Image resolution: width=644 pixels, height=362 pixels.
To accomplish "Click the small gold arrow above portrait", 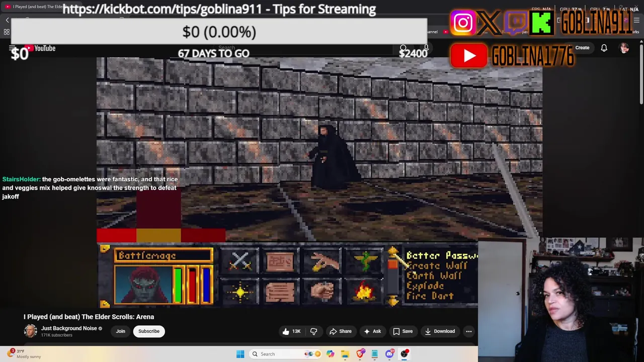I will [x=105, y=249].
